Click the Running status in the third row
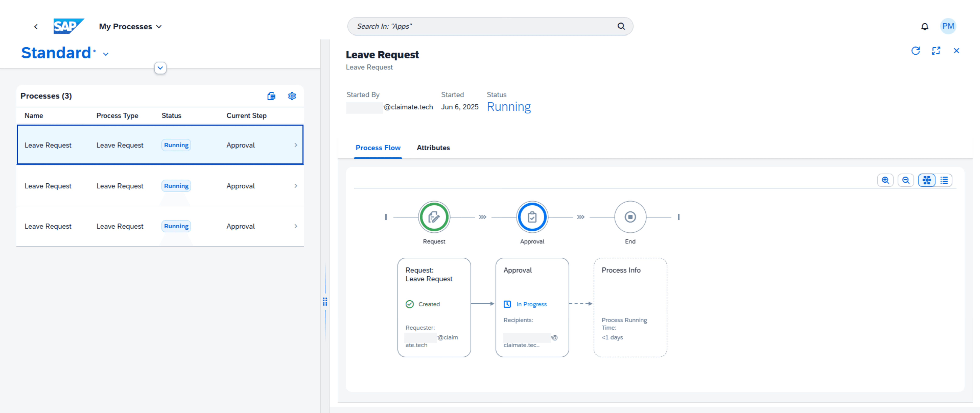 (x=176, y=226)
